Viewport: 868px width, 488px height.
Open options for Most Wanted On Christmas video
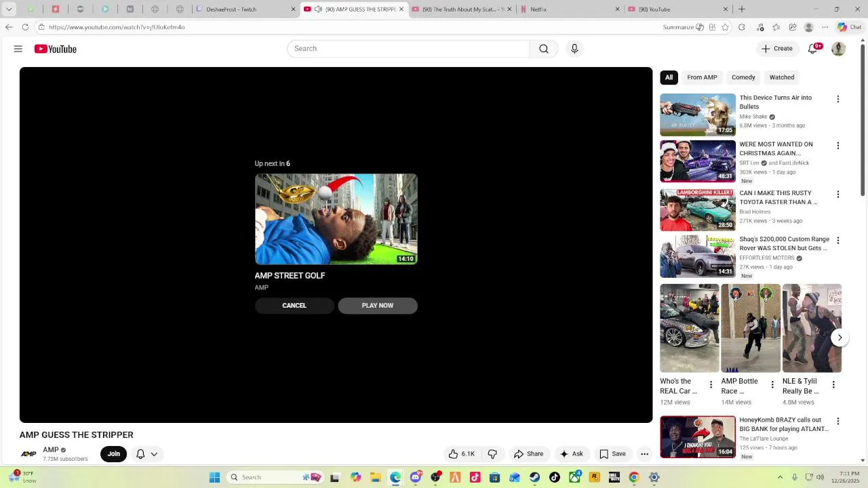[x=838, y=146]
